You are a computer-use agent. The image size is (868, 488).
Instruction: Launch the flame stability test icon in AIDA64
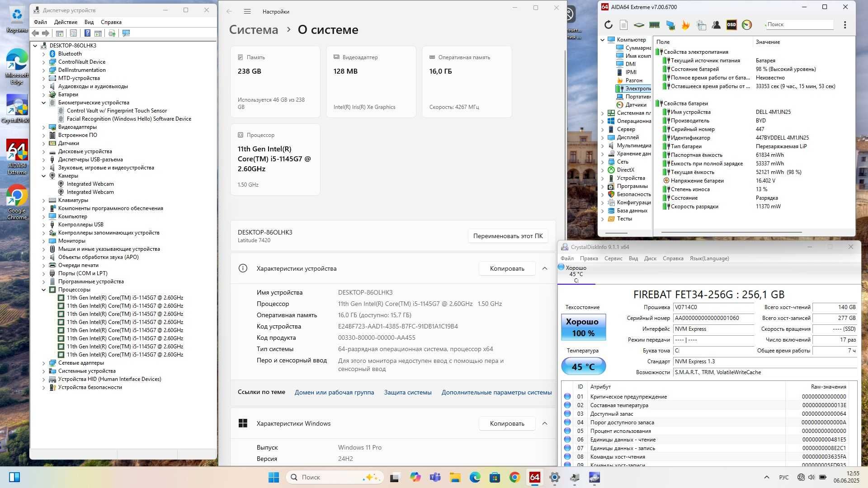tap(686, 25)
